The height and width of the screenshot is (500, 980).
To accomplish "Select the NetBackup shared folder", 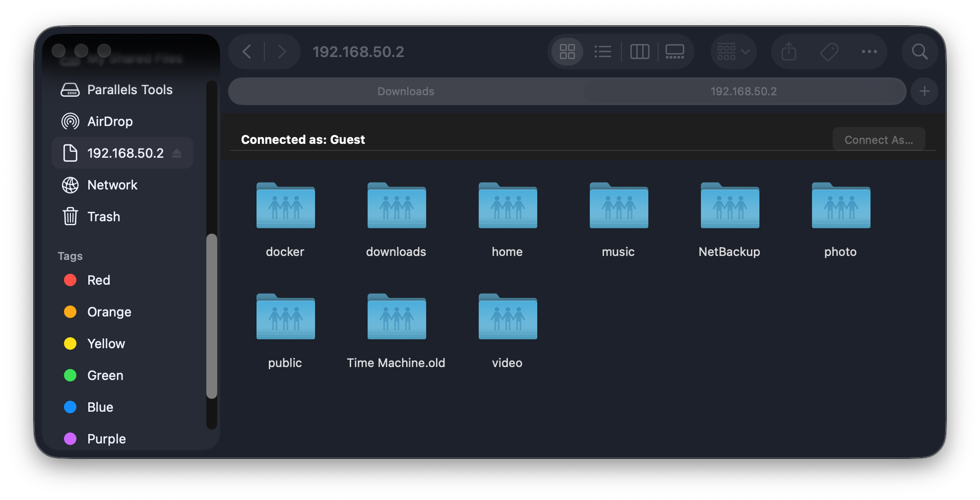I will (730, 206).
